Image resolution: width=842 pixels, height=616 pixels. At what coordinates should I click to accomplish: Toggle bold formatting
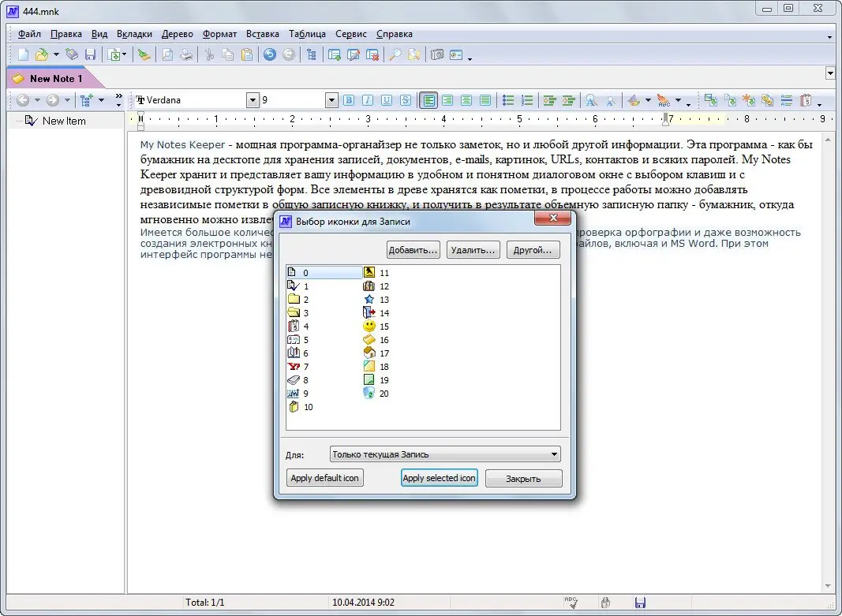[349, 100]
